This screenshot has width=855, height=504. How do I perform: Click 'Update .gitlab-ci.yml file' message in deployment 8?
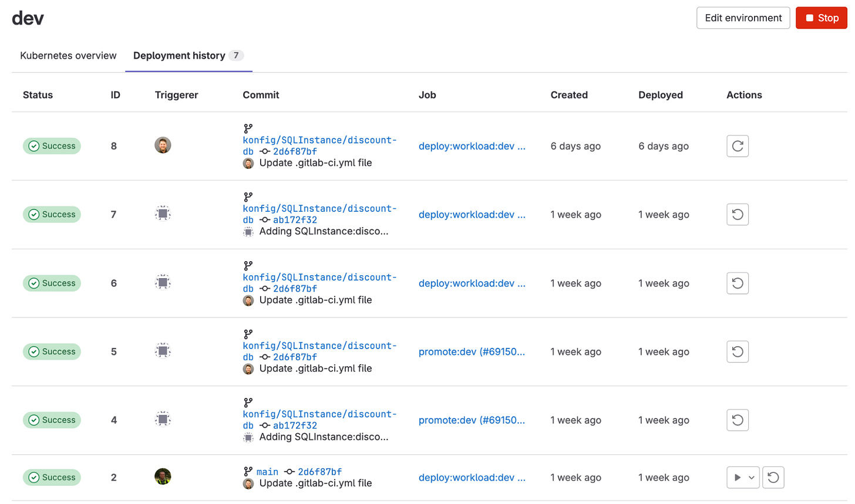pos(315,163)
